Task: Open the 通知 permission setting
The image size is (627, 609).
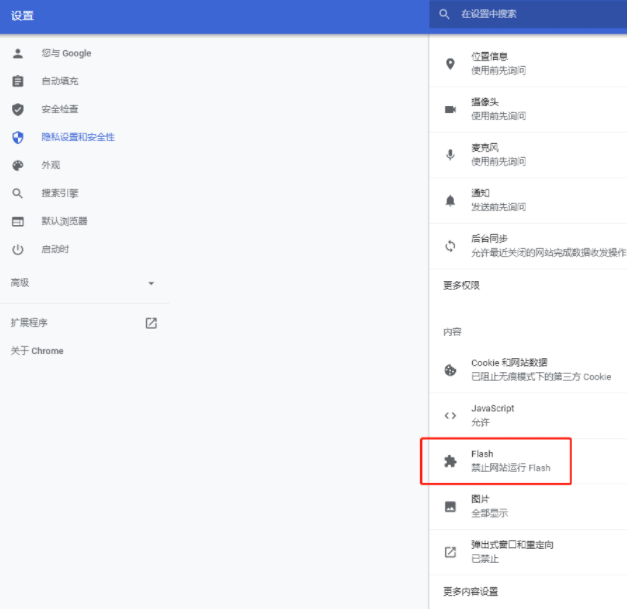Action: click(528, 200)
